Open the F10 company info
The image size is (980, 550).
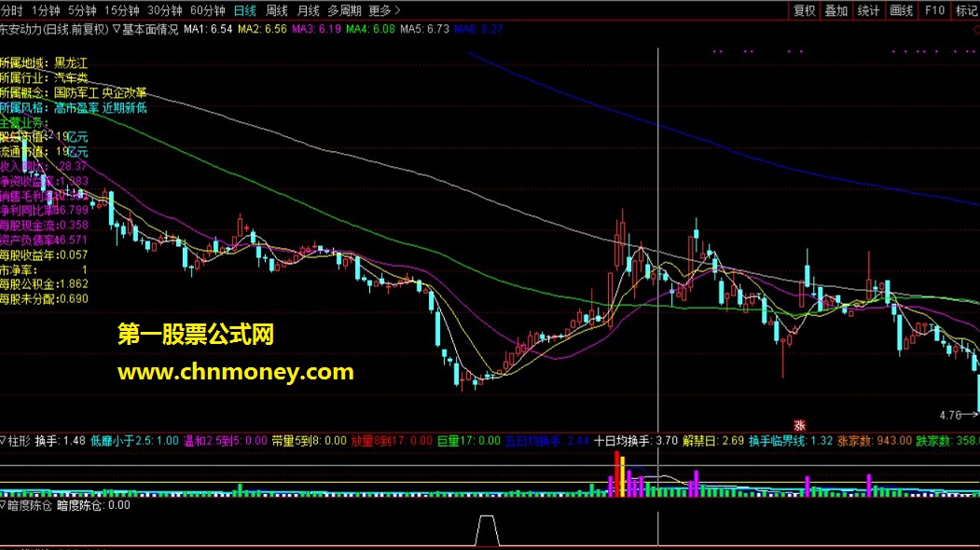point(934,10)
